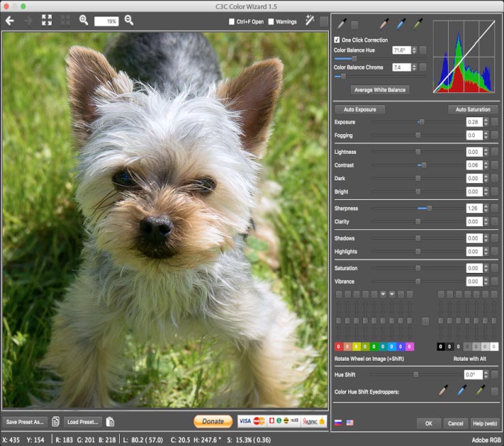504x446 pixels.
Task: Click the Hue Shift value stepper
Action: pos(486,375)
